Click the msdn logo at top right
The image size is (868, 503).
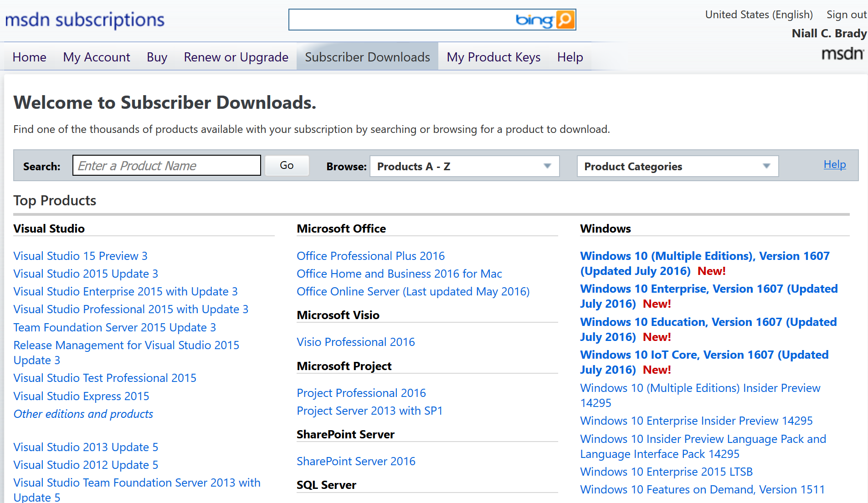click(842, 54)
